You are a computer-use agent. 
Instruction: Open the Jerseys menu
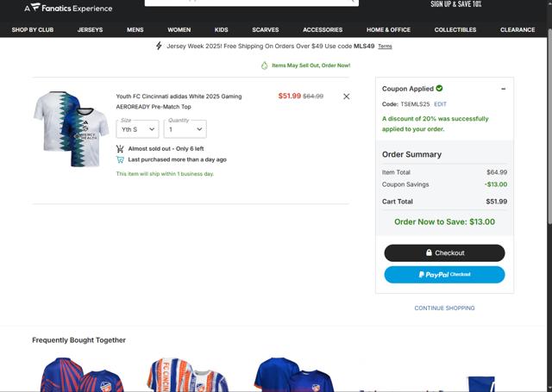click(90, 29)
